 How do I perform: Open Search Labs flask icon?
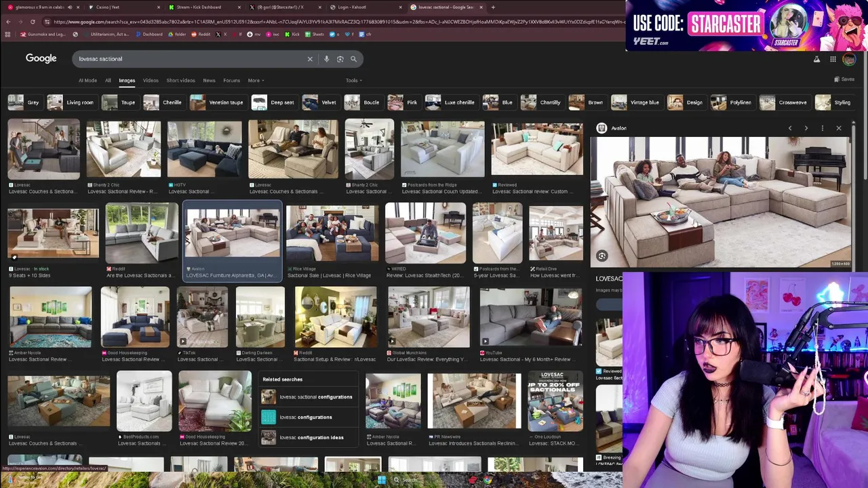[816, 59]
